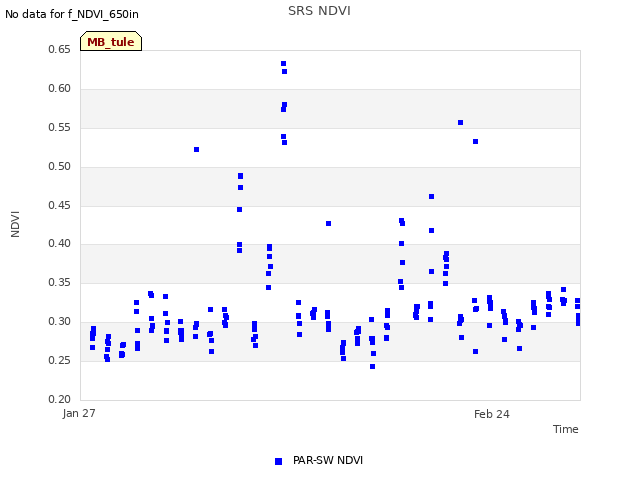
Task: Click the 'No data for f_NDVI_650in' message
Action: coord(72,14)
